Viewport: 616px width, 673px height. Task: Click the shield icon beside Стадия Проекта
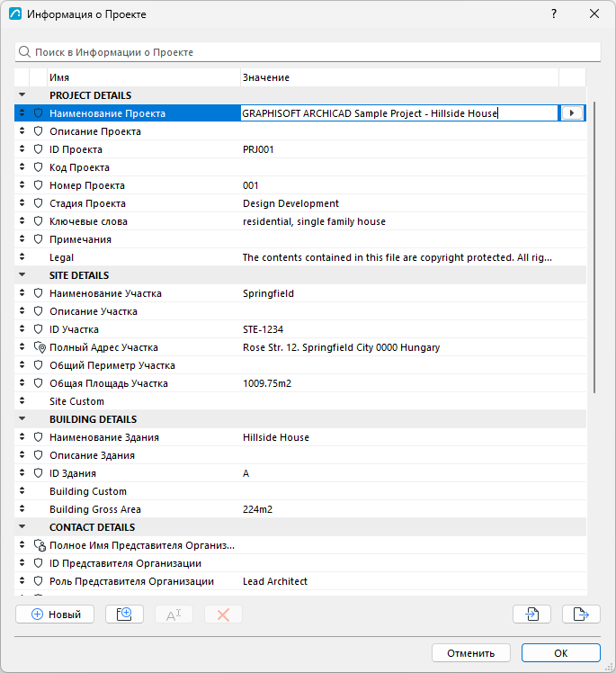38,203
